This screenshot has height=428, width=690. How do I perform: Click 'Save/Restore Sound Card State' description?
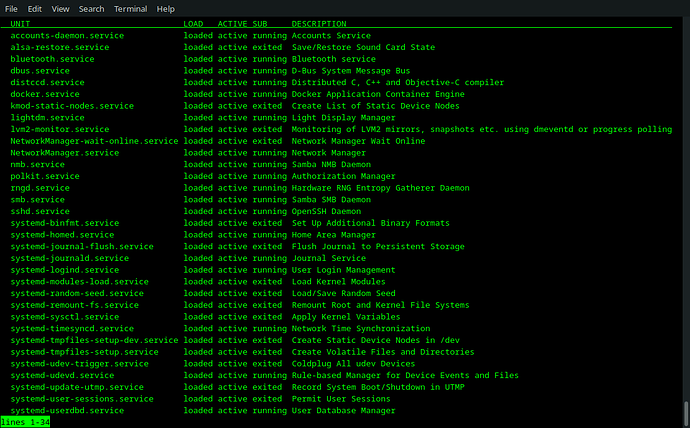(363, 47)
